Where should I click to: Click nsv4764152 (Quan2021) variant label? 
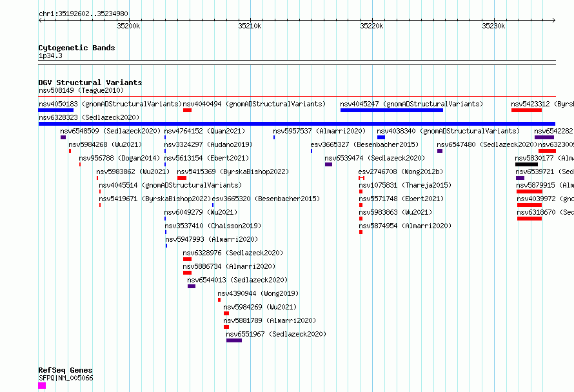[204, 131]
